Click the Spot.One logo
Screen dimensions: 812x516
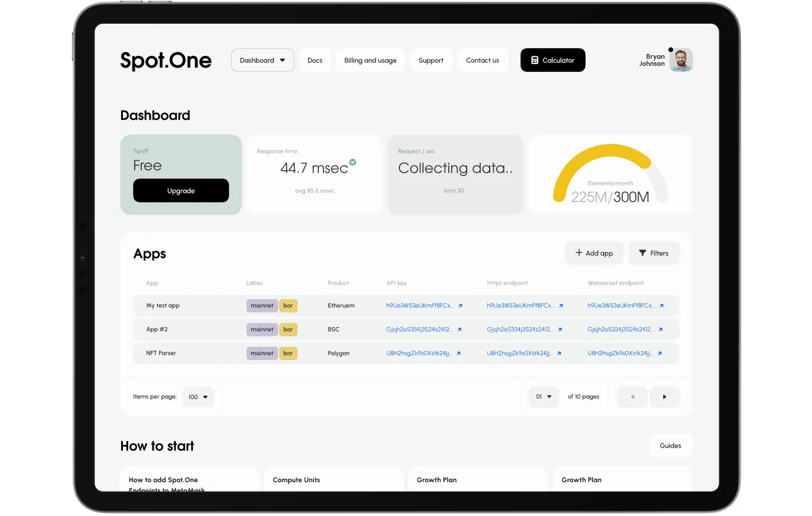click(x=166, y=60)
